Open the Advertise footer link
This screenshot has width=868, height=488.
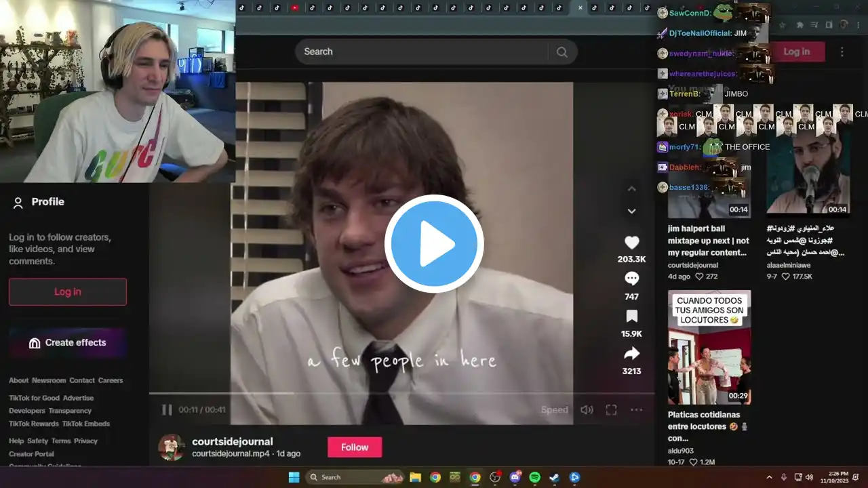click(x=78, y=398)
